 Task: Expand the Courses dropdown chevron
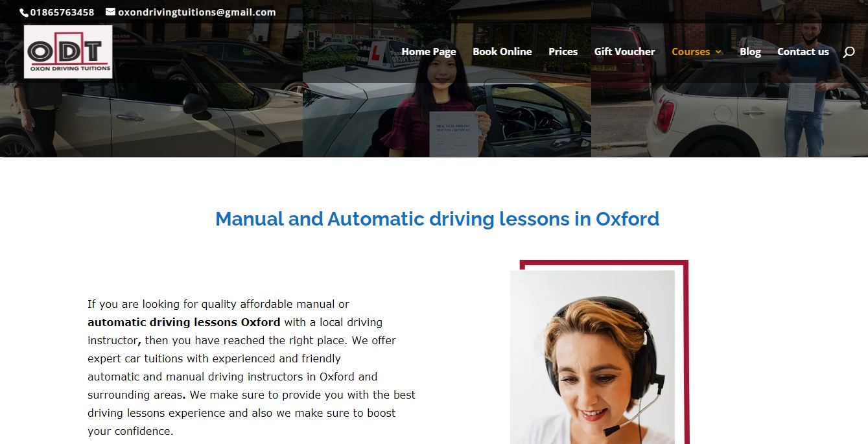[718, 52]
